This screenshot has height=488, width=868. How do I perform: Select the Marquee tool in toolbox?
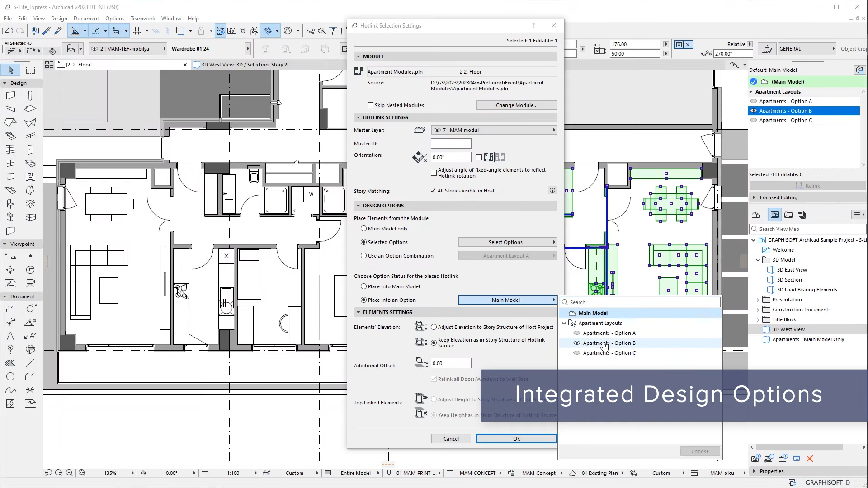pos(30,70)
